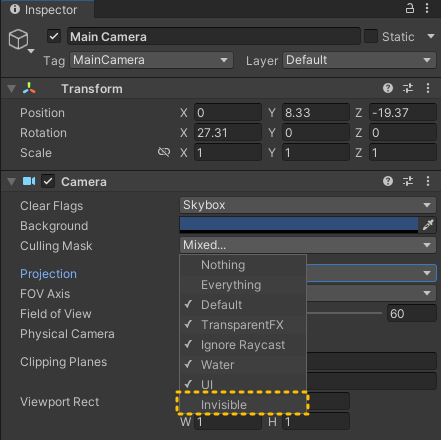Click the Field of View slider track
This screenshot has width=441, height=440.
(x=344, y=313)
